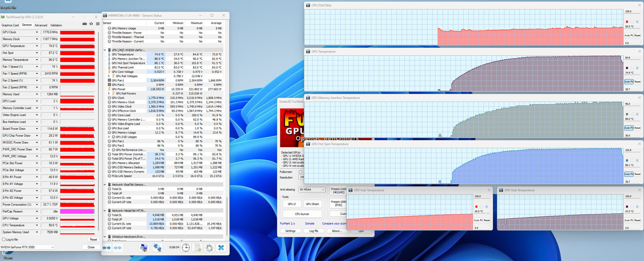Viewport: 644px width, 261px height.
Task: Open the Validation tab in GPU-Z
Action: click(x=56, y=25)
